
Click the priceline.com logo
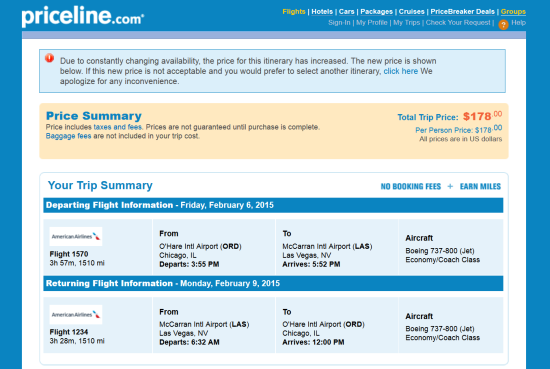point(83,16)
